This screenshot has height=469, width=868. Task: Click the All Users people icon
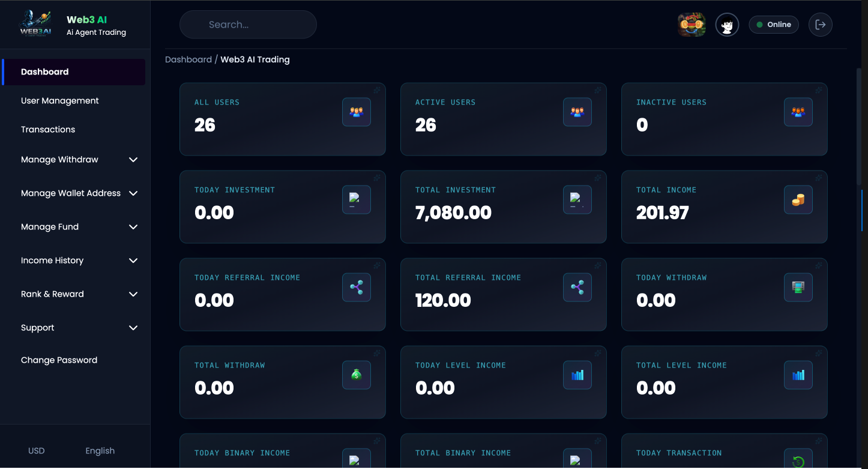357,112
